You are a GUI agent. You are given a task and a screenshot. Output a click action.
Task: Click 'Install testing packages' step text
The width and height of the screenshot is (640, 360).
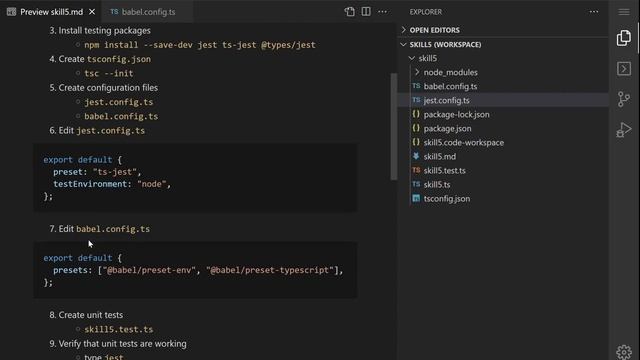pos(104,31)
